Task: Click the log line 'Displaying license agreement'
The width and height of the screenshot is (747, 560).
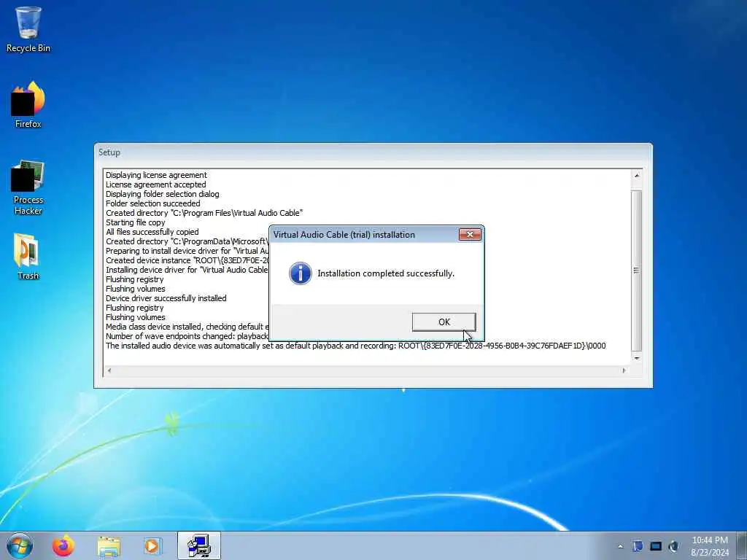Action: [x=156, y=175]
